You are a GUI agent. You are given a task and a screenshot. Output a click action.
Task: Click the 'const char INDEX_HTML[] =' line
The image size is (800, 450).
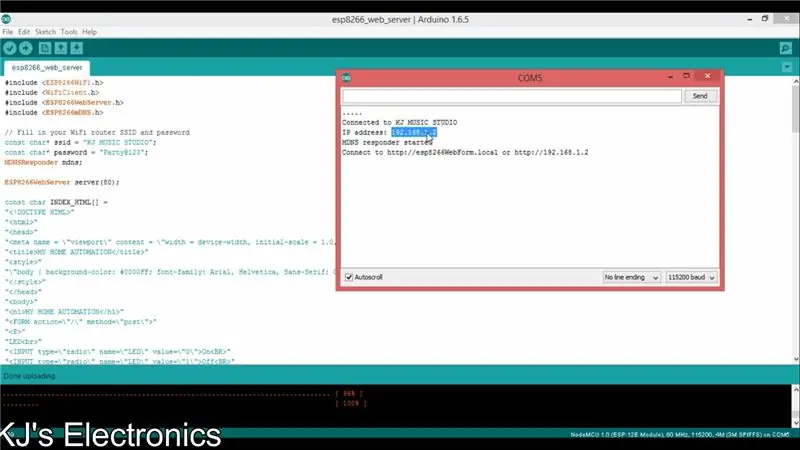coord(56,202)
